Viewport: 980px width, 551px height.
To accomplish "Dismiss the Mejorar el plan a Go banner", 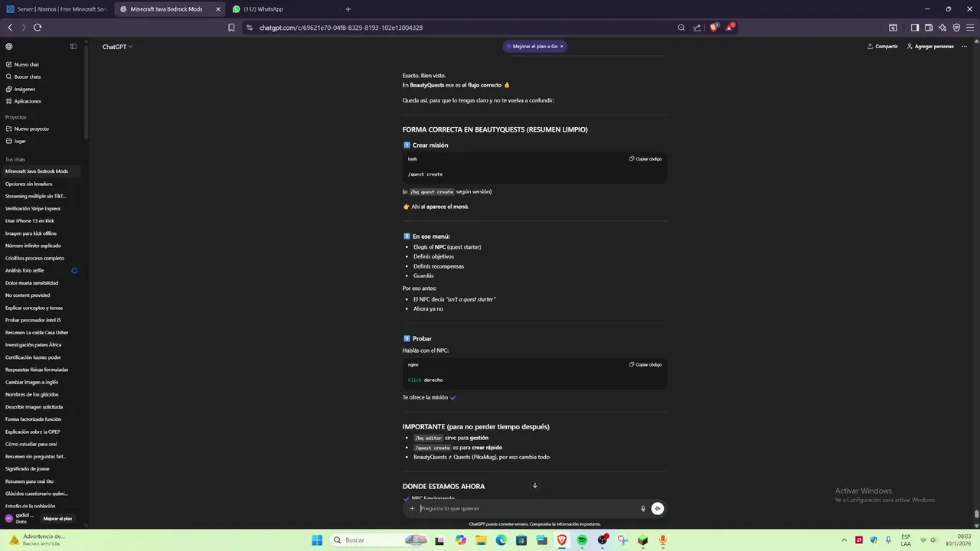I will click(561, 46).
